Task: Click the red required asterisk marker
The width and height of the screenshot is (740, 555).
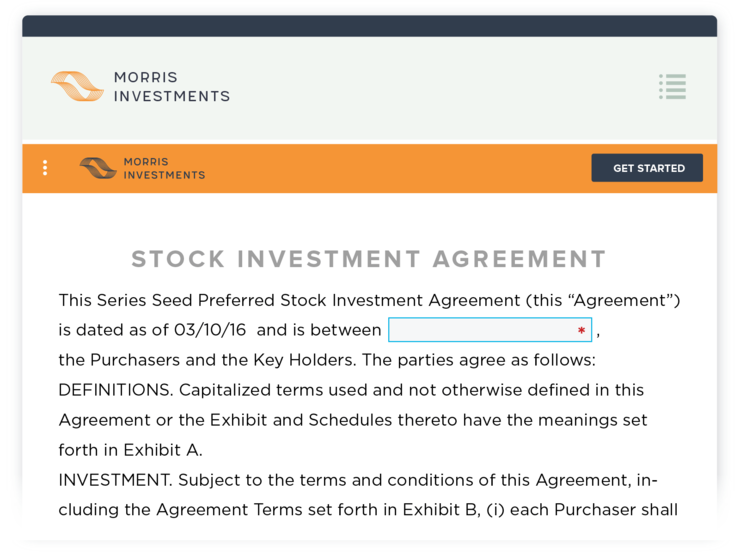Action: [x=581, y=331]
